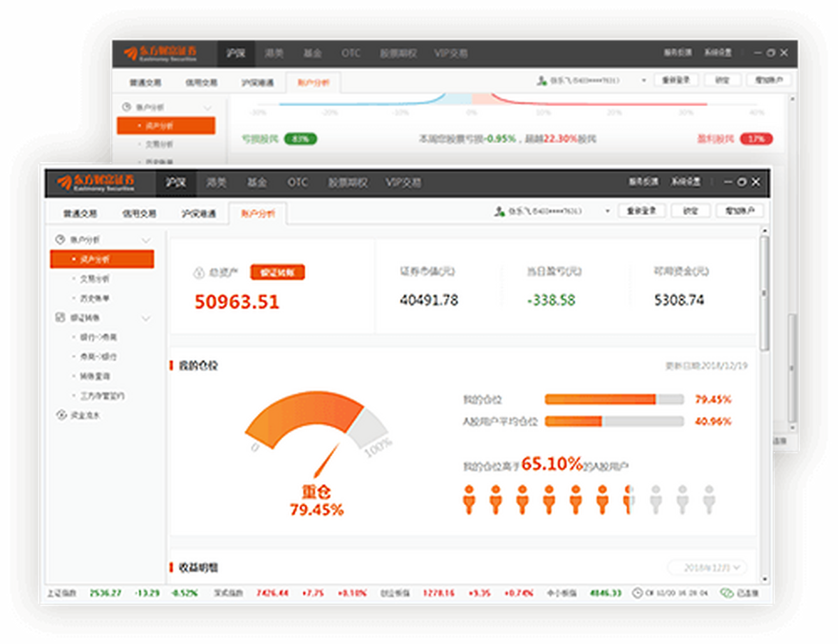Collapse the 账户分析 sidebar group chevron
This screenshot has width=838, height=644.
click(x=146, y=240)
